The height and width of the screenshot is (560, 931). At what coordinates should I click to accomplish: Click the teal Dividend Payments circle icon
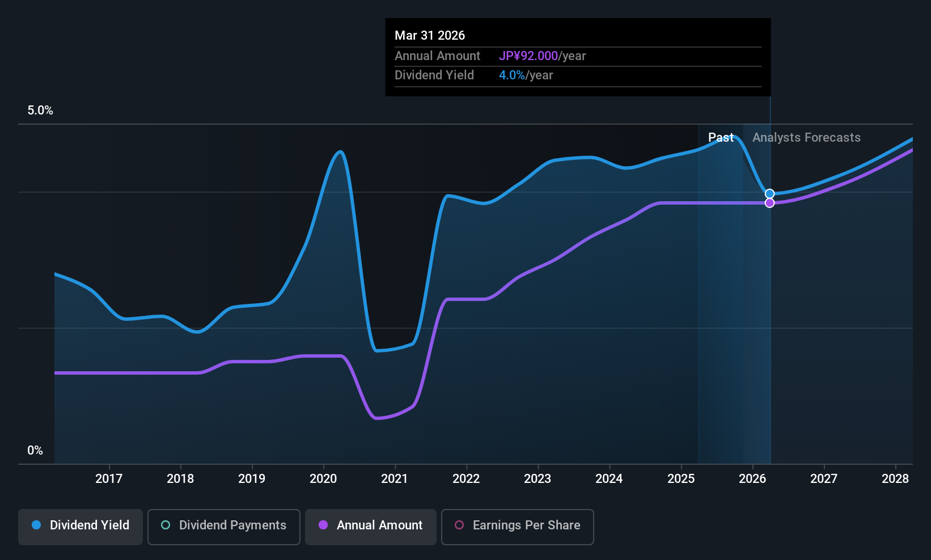(165, 525)
